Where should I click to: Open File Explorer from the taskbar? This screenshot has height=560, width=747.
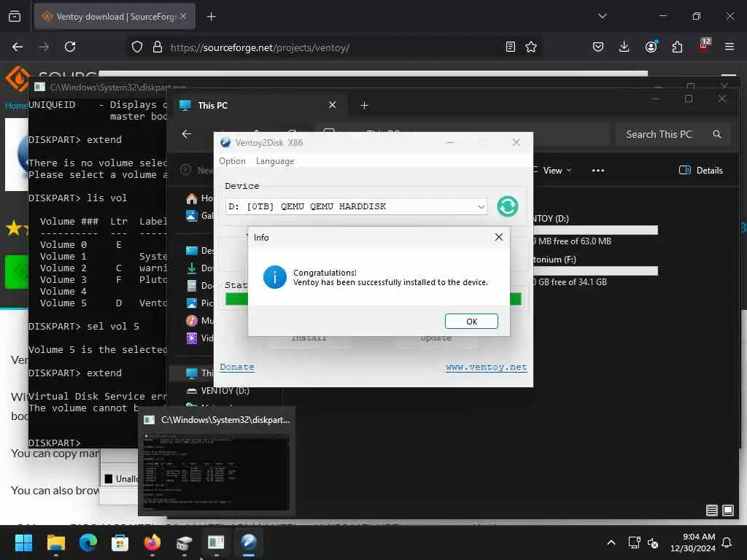pyautogui.click(x=55, y=542)
